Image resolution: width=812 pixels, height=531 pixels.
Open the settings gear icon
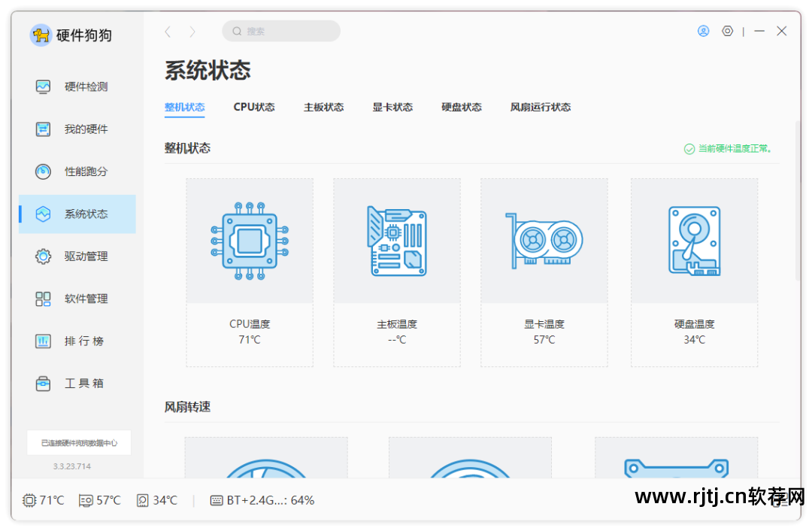(x=727, y=31)
